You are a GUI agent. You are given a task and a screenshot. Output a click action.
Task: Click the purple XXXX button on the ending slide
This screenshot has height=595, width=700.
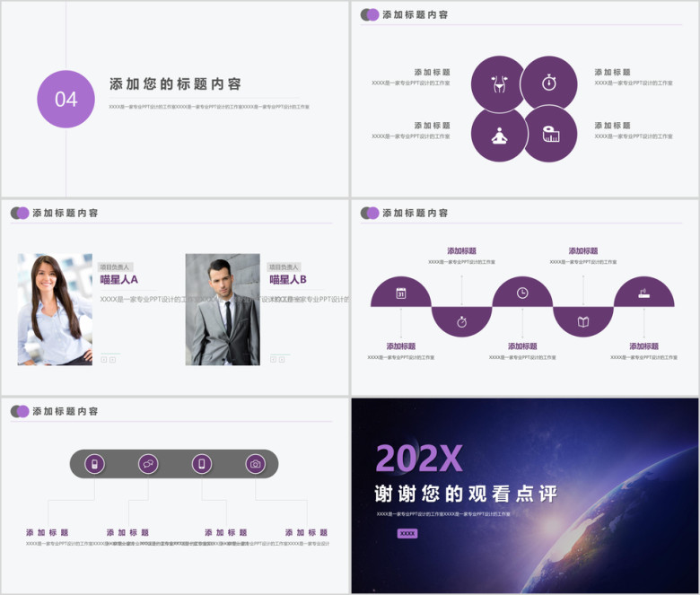pos(407,533)
